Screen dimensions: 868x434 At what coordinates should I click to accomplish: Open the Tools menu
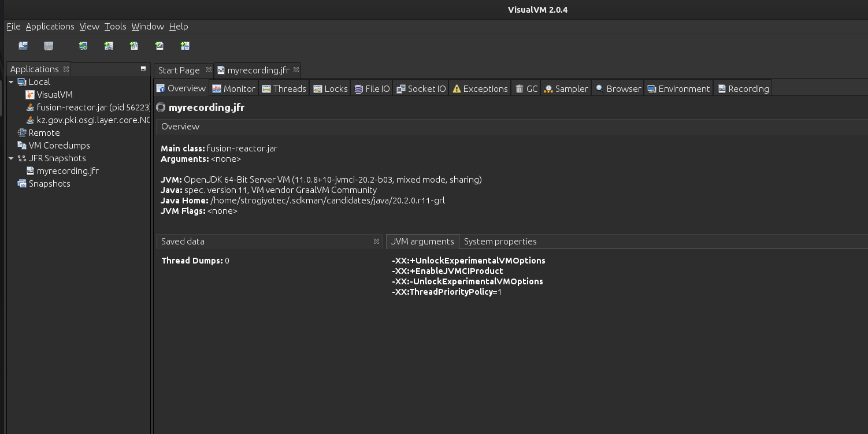coord(115,27)
